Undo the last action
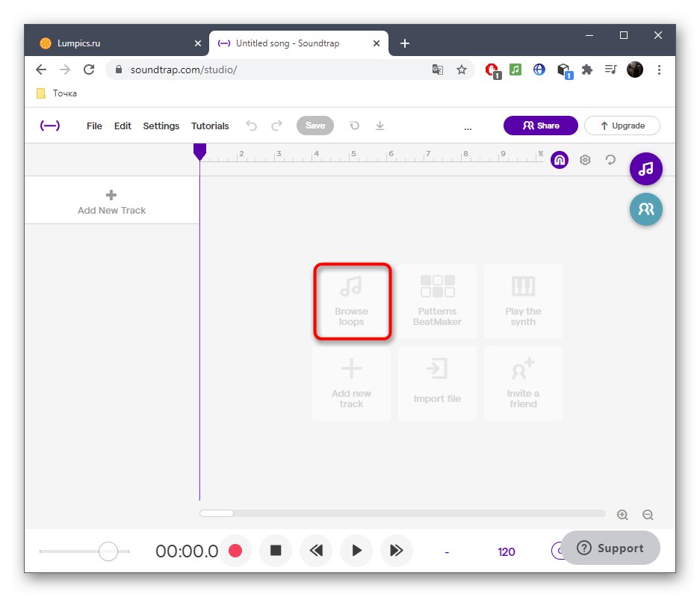 click(x=251, y=126)
